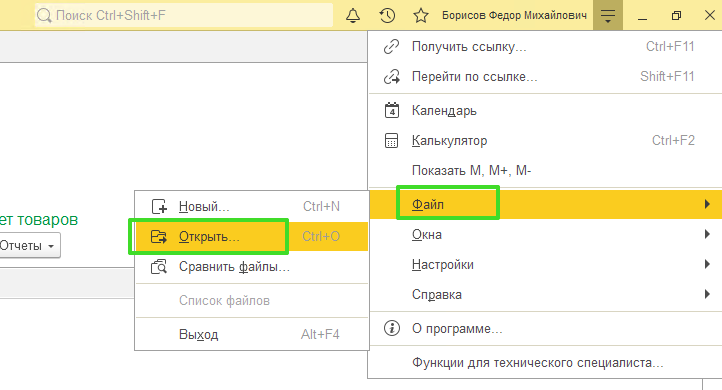722x390 pixels.
Task: Expand the Справка submenu arrow
Action: coord(707,294)
